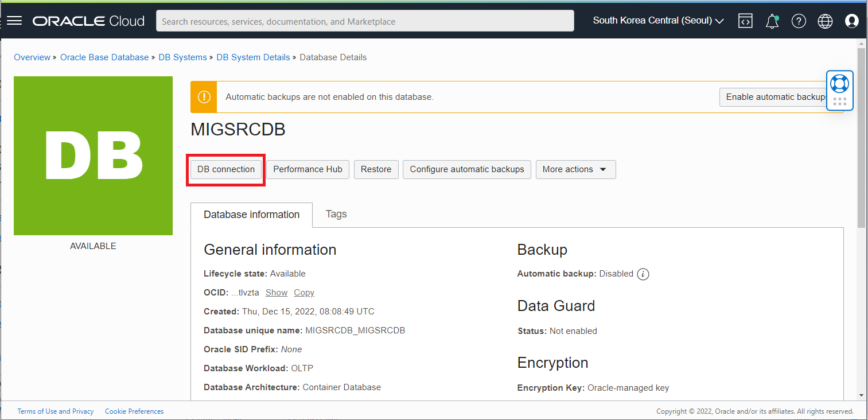Click the Oracle Cloud logo

[88, 21]
